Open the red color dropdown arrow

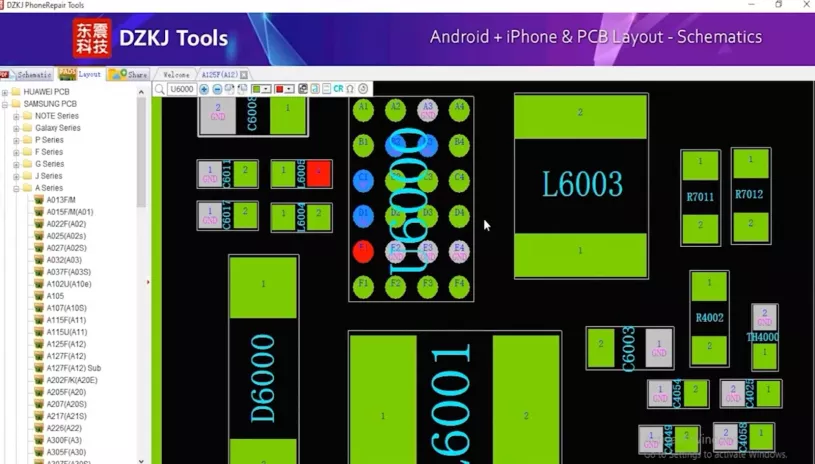290,89
